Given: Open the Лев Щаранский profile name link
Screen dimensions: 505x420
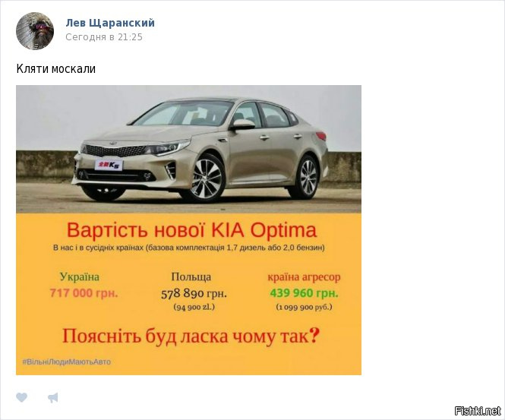Looking at the screenshot, I should coord(110,23).
